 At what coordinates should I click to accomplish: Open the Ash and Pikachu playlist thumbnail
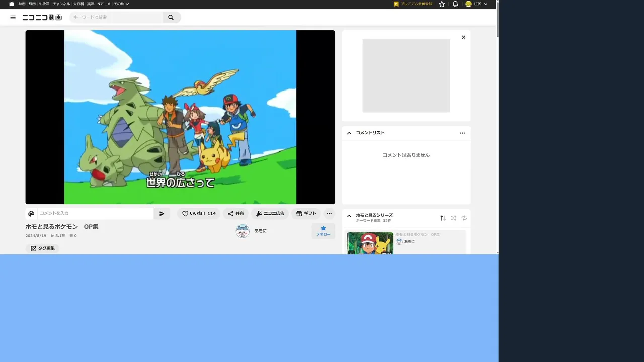coord(370,243)
